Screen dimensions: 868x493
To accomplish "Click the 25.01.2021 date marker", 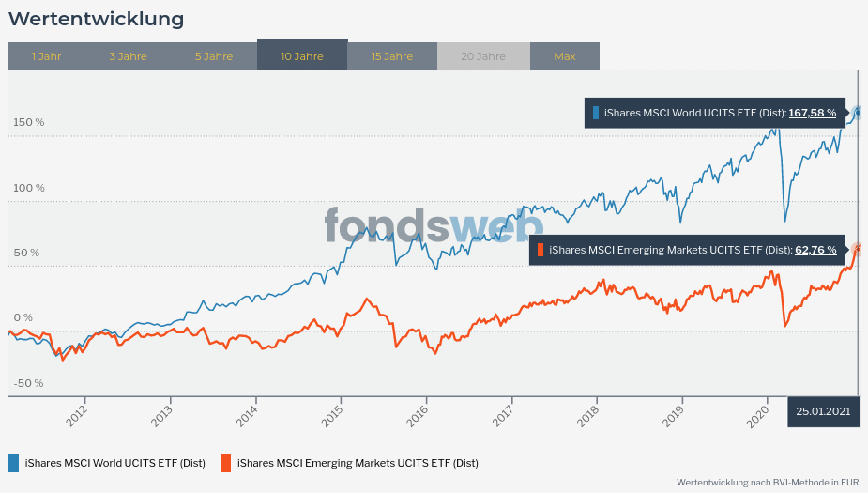I will click(x=823, y=411).
